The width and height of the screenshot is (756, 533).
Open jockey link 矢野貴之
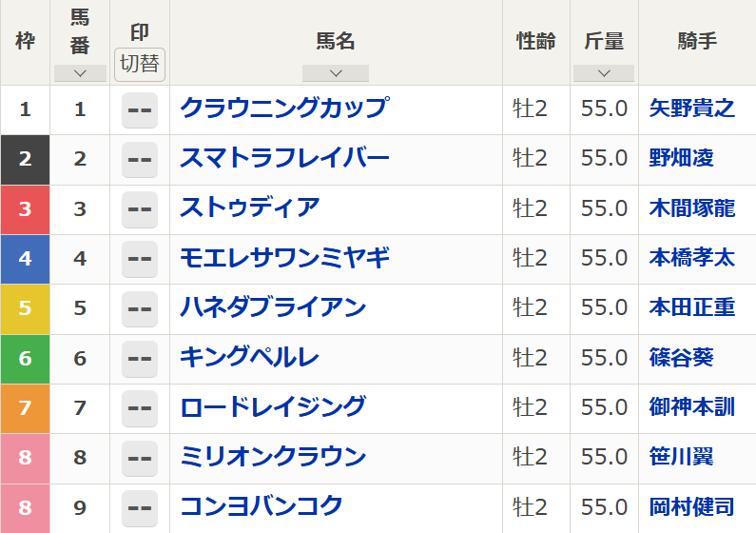pos(692,109)
